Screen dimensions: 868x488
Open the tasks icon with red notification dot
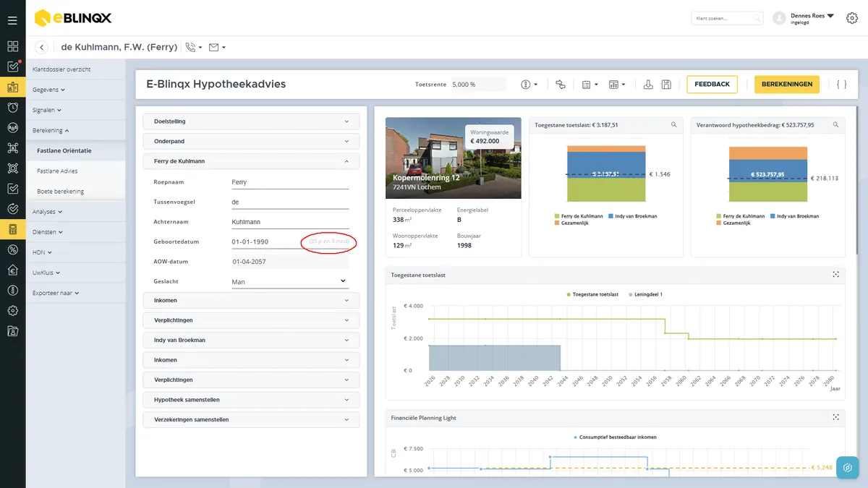pyautogui.click(x=12, y=67)
